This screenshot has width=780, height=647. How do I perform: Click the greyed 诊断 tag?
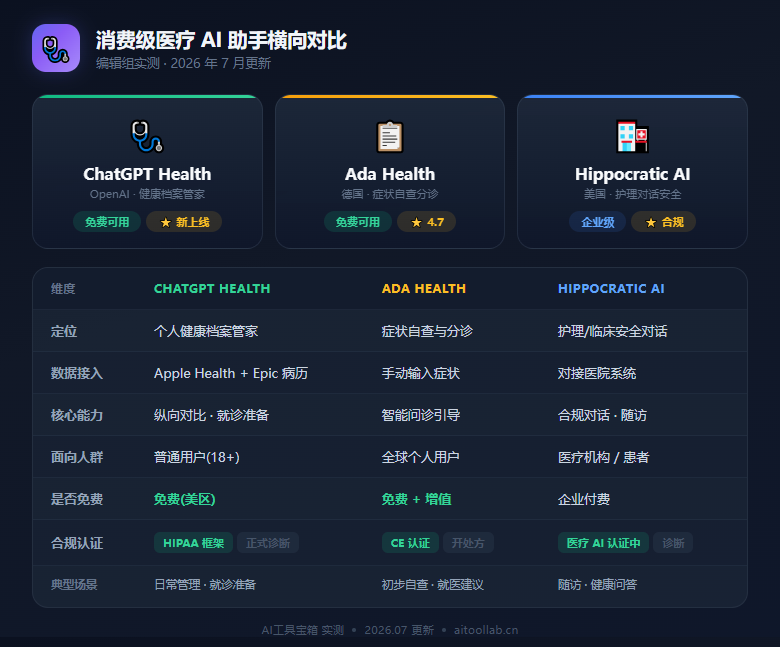point(673,543)
